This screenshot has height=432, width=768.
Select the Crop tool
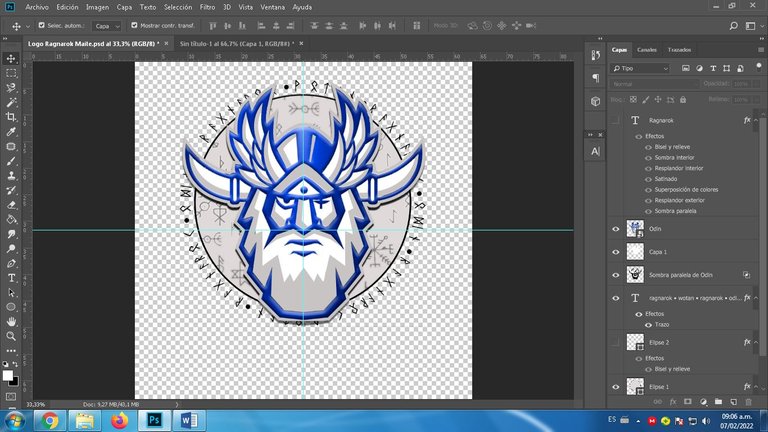[x=11, y=117]
